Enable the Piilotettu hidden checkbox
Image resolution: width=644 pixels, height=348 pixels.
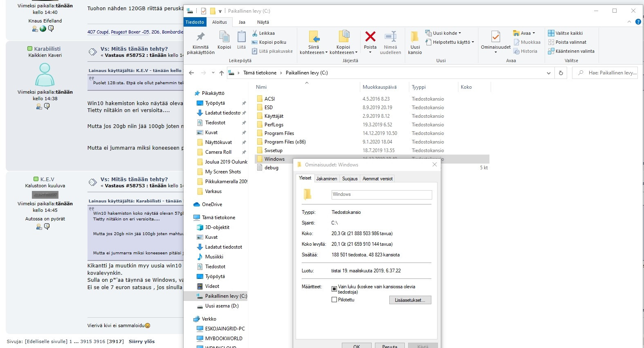(x=334, y=300)
